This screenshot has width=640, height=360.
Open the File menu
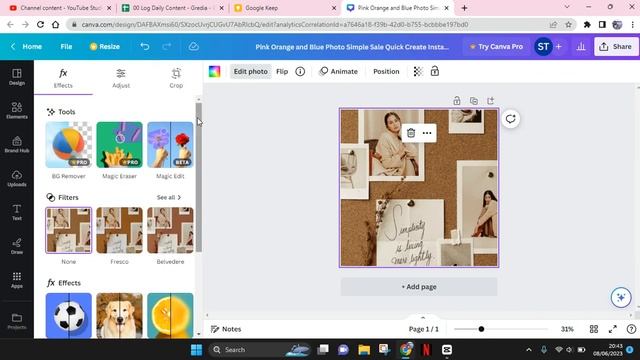click(x=66, y=47)
